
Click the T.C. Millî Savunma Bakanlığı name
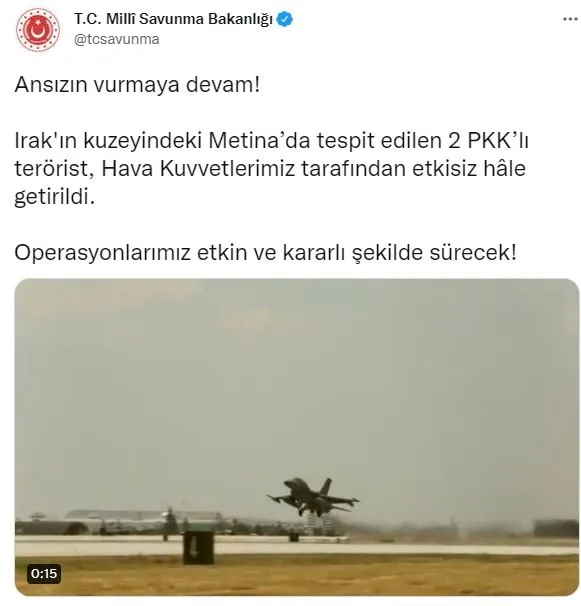coord(173,19)
